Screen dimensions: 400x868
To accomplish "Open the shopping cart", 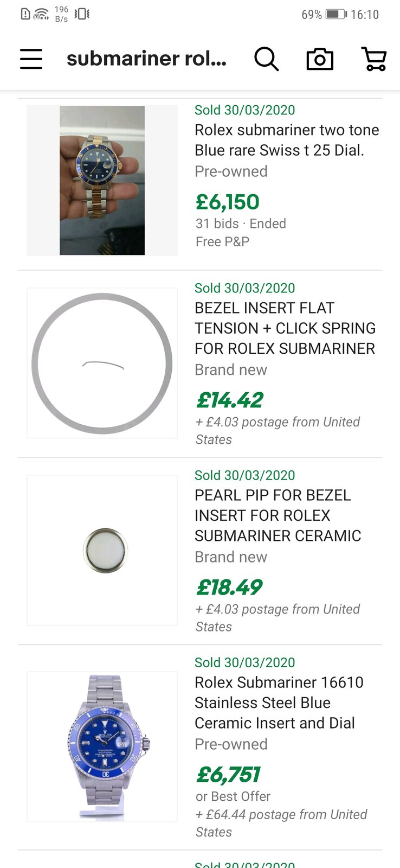I will click(373, 59).
